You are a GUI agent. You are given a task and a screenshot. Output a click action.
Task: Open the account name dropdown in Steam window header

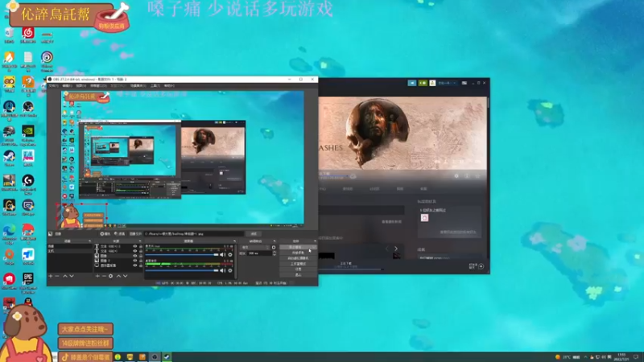click(x=447, y=83)
